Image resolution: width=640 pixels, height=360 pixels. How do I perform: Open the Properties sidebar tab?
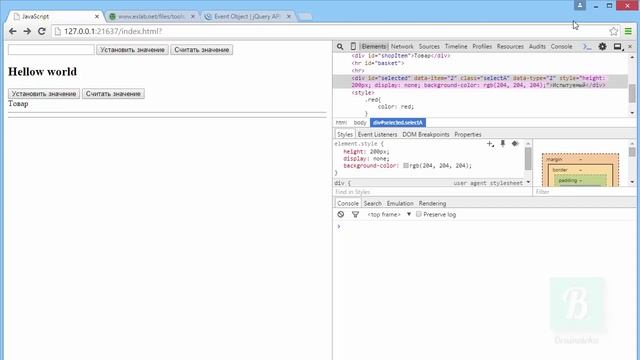468,134
